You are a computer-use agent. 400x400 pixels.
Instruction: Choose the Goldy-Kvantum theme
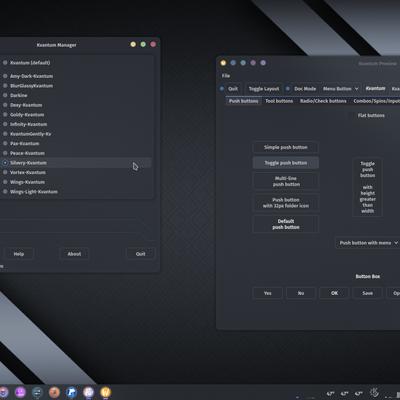click(27, 115)
